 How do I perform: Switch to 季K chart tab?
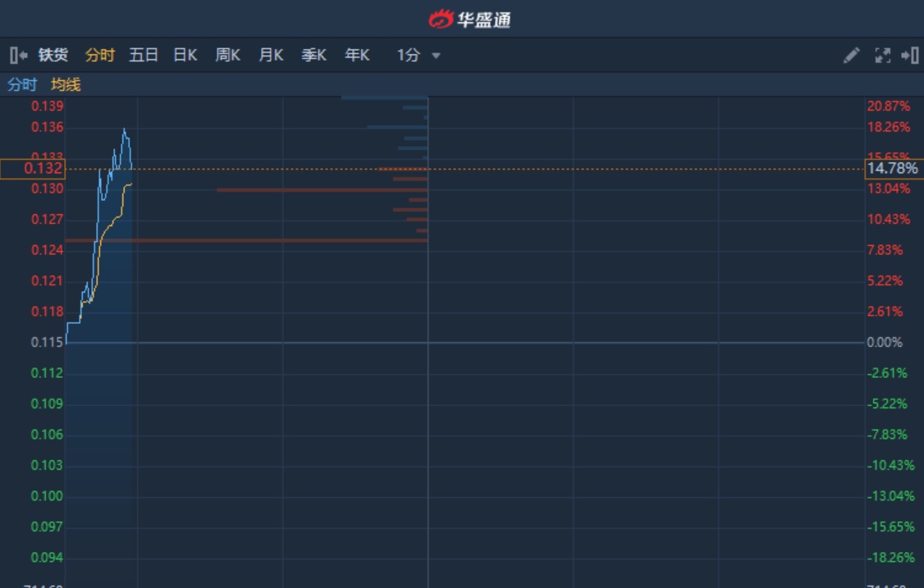pos(314,56)
